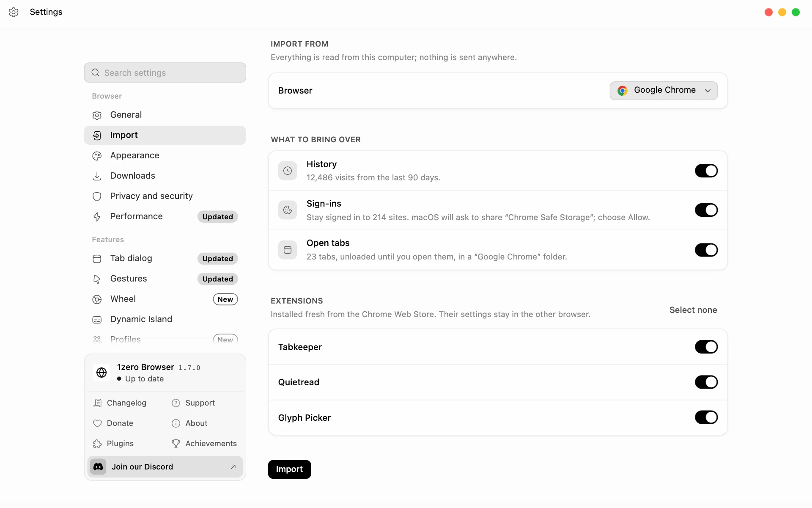
Task: Select the Import sidebar item
Action: [165, 135]
